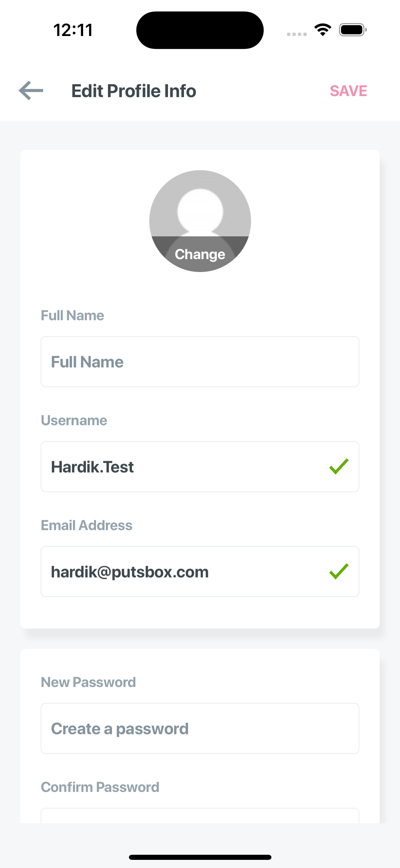The height and width of the screenshot is (868, 400).
Task: Tap the battery status icon
Action: (x=353, y=30)
